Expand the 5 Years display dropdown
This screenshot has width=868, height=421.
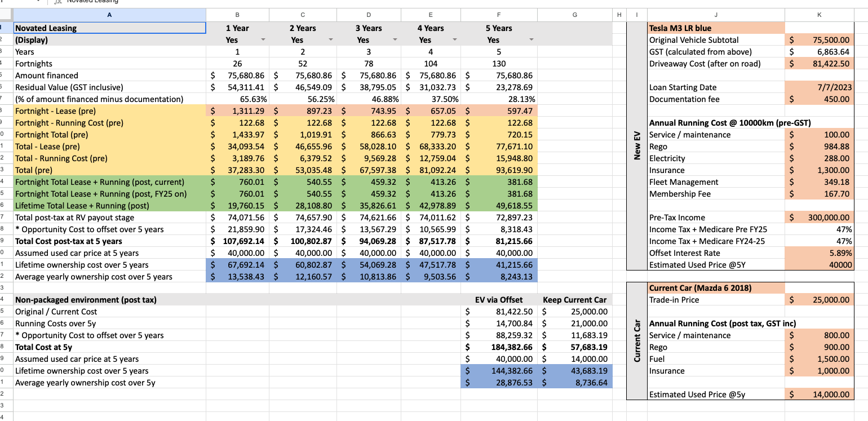click(x=530, y=40)
